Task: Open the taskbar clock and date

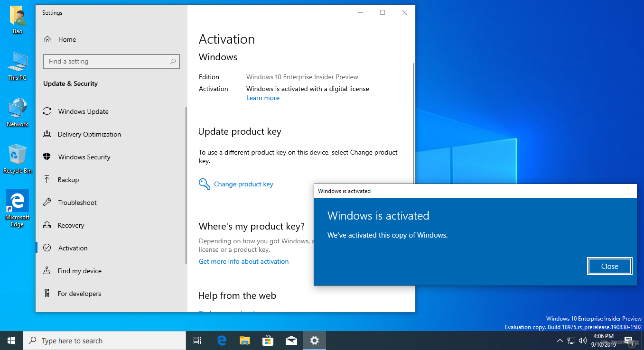Action: point(603,341)
